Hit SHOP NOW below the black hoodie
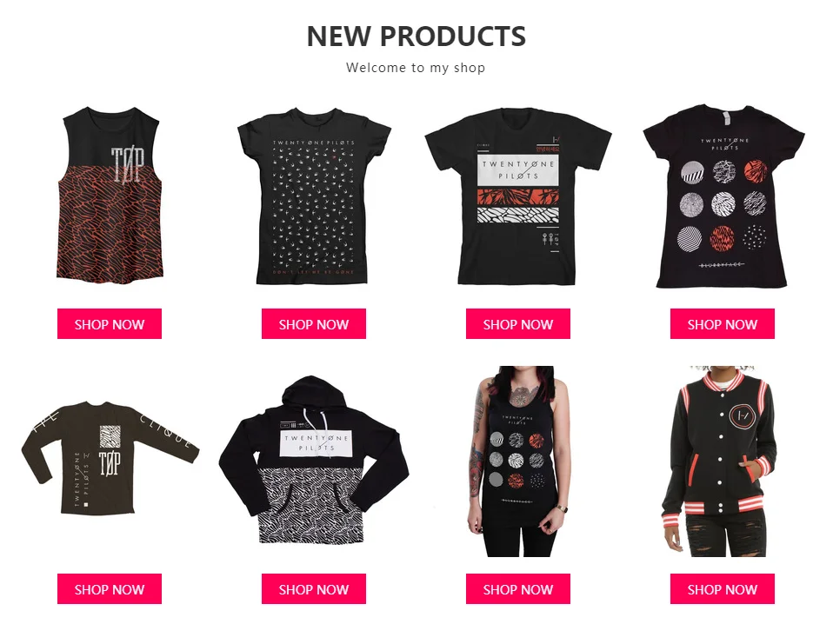 click(313, 588)
